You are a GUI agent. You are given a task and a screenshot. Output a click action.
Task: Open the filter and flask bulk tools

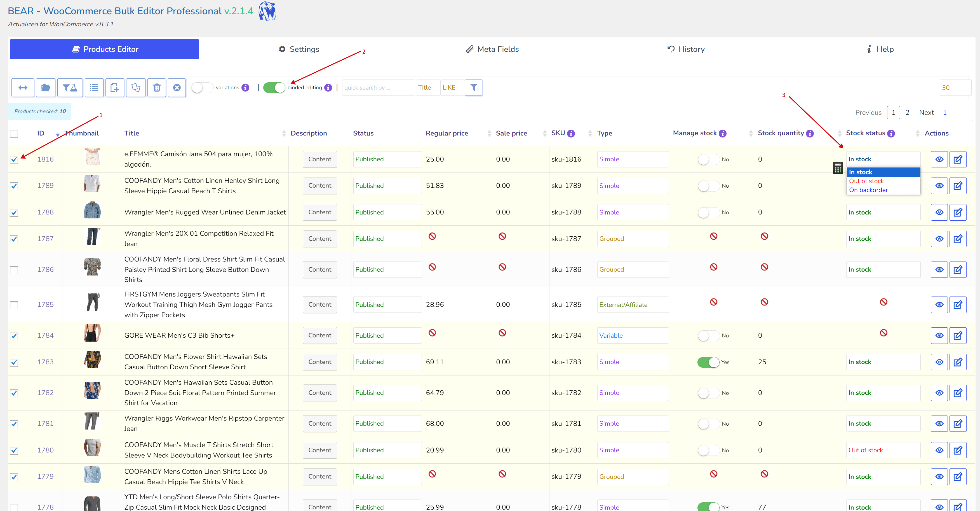click(70, 88)
